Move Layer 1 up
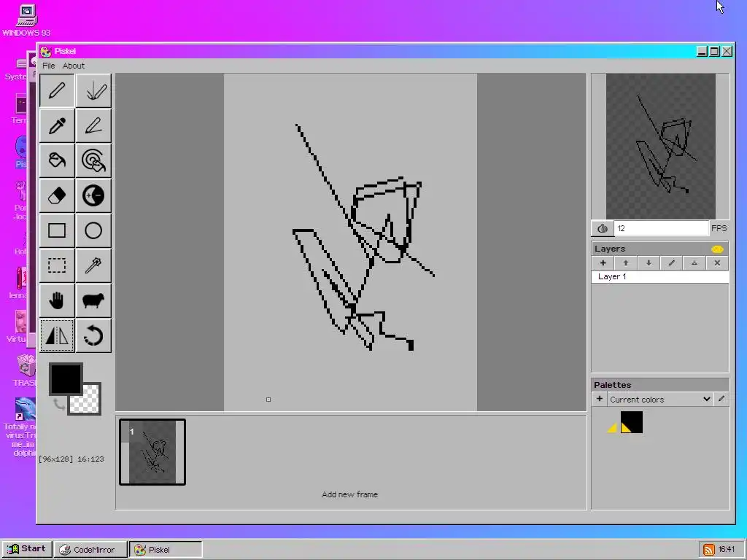Image resolution: width=747 pixels, height=560 pixels. pos(625,262)
